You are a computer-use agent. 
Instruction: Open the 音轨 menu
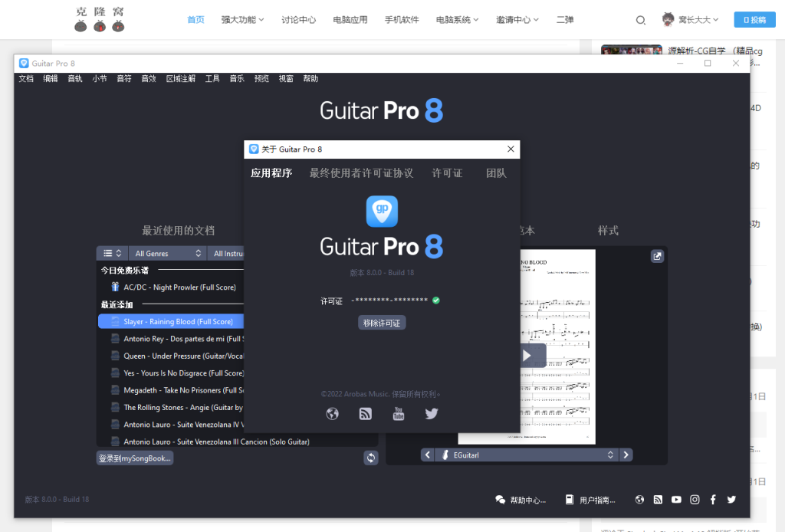click(x=75, y=79)
